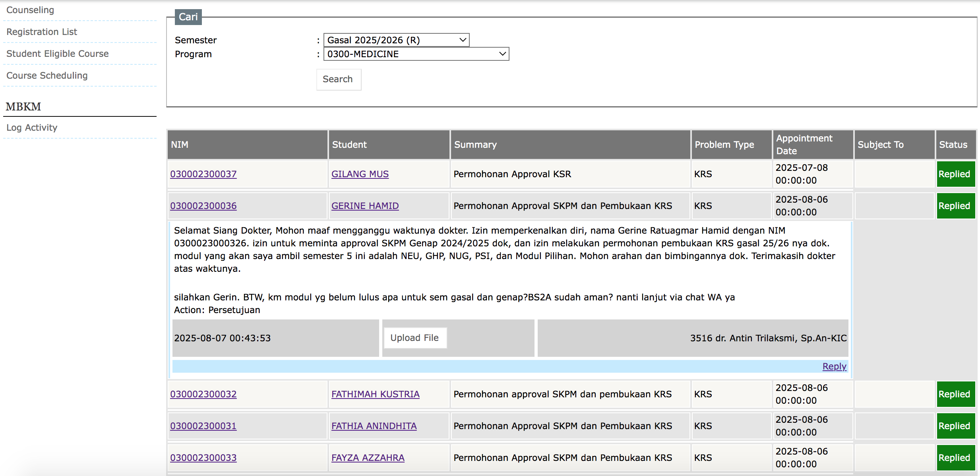Click Replied status for FAYZA AZZAHRA
The width and height of the screenshot is (980, 476).
point(955,458)
